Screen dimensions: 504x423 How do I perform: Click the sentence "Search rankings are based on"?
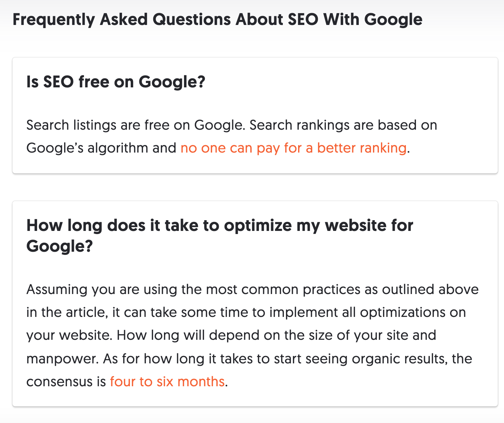coord(343,126)
